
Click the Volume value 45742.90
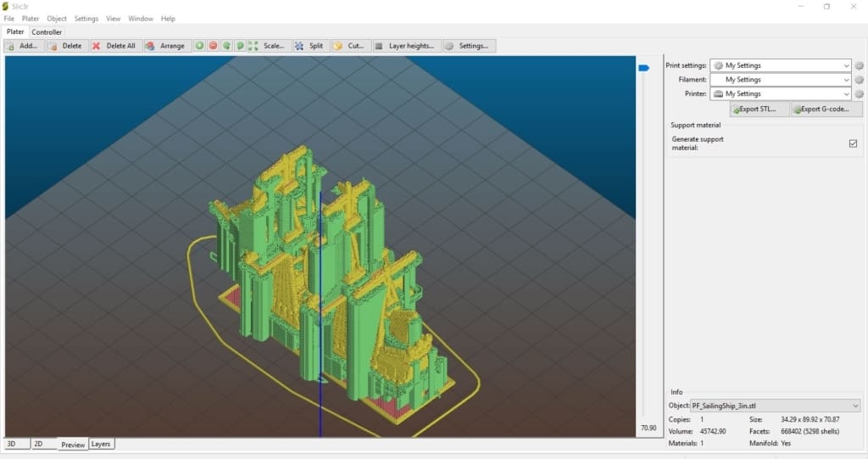(x=713, y=431)
